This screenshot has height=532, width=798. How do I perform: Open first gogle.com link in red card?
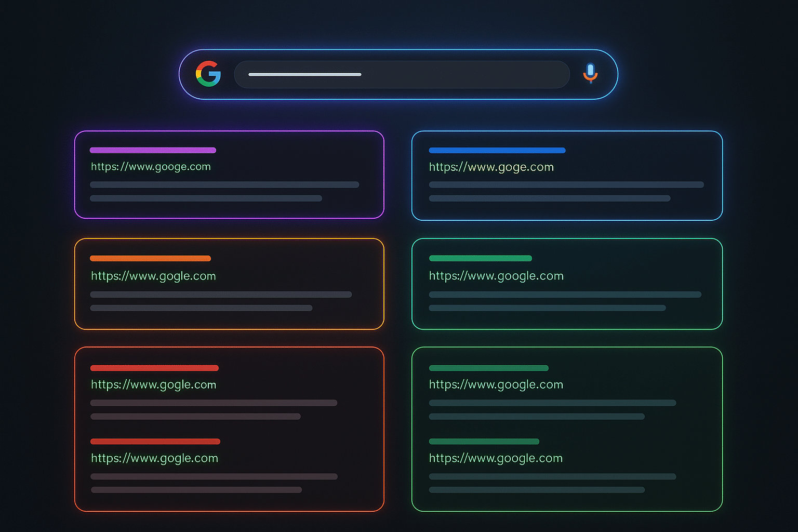pos(153,385)
